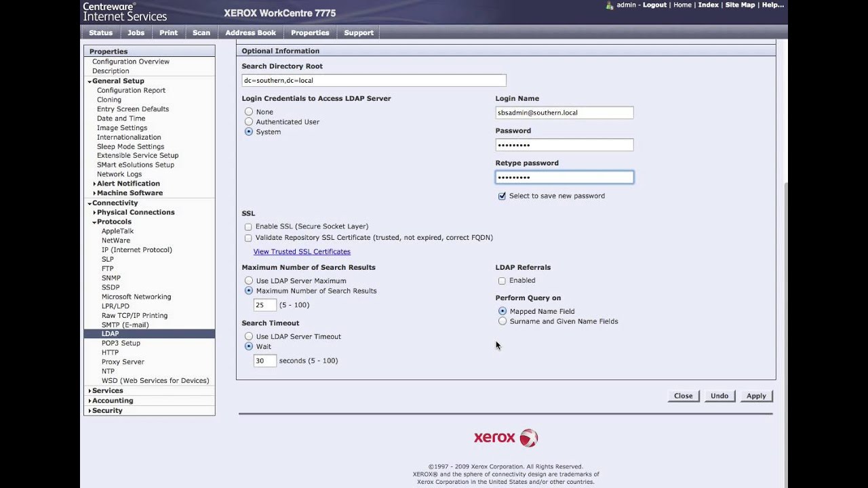
Task: Open Configuration Report item
Action: click(x=131, y=90)
